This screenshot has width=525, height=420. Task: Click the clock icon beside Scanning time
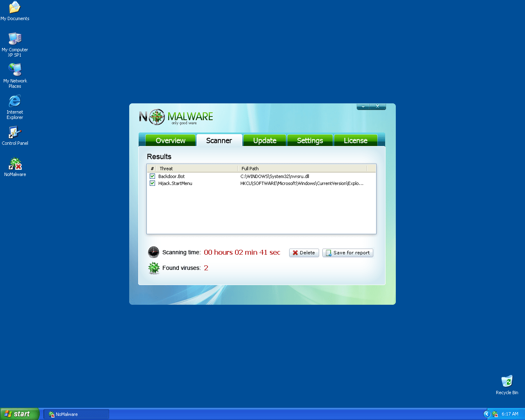(x=153, y=252)
